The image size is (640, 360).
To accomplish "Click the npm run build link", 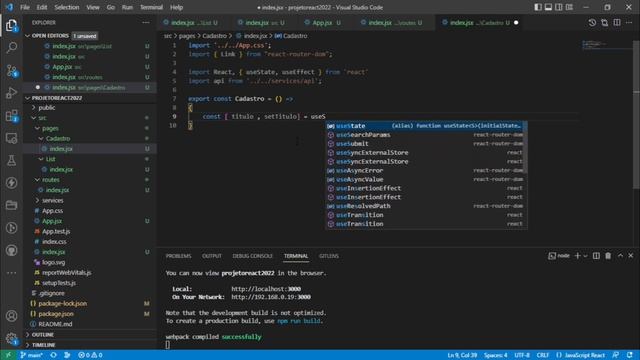I will [299, 321].
